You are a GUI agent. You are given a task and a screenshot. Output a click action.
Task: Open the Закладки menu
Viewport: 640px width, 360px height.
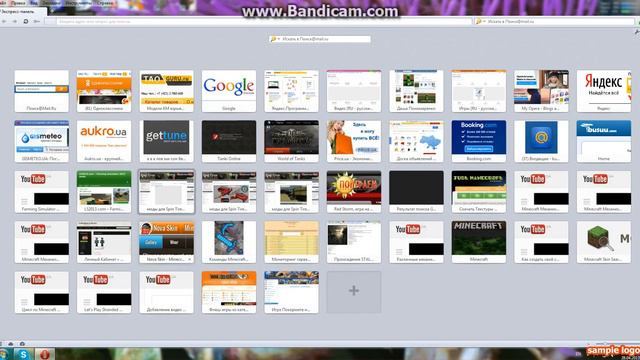click(x=51, y=3)
